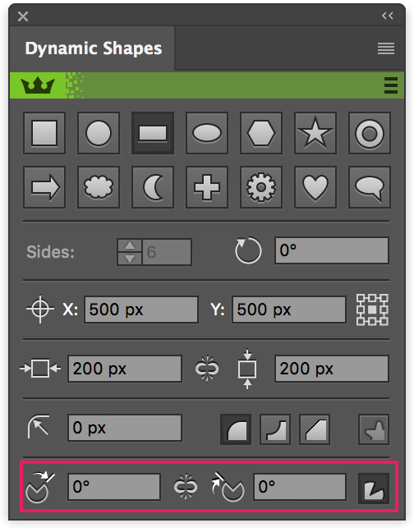Select the gear shape icon

[261, 187]
